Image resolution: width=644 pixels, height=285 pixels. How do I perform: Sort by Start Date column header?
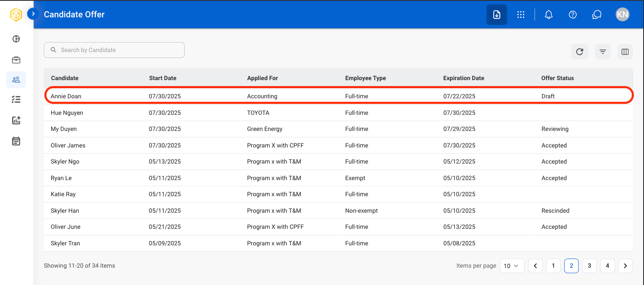pos(163,78)
